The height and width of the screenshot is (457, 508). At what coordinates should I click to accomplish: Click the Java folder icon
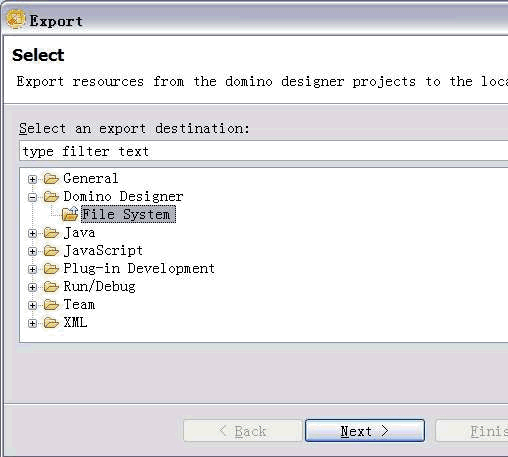pos(51,233)
